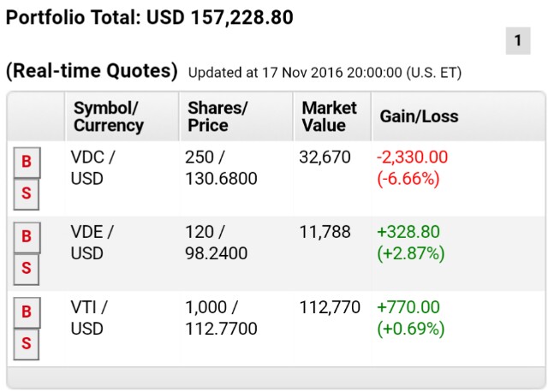Open the VTI / USD symbol

click(x=89, y=318)
